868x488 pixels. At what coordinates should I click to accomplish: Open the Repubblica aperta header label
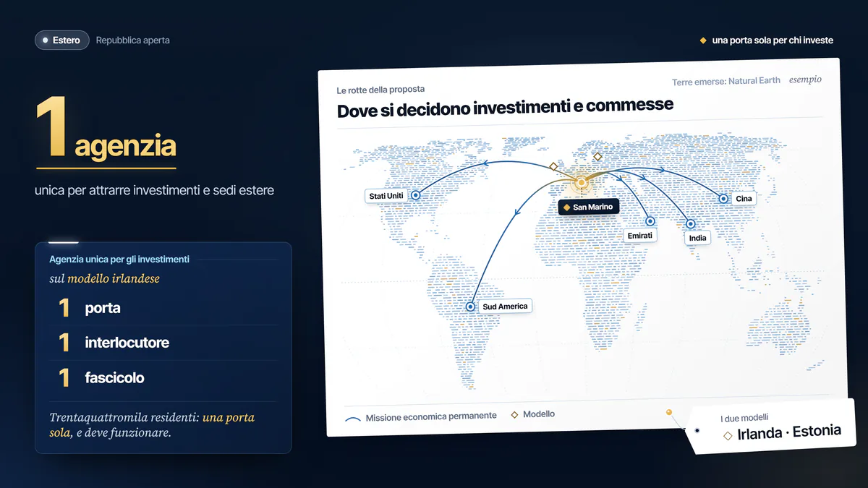[133, 40]
